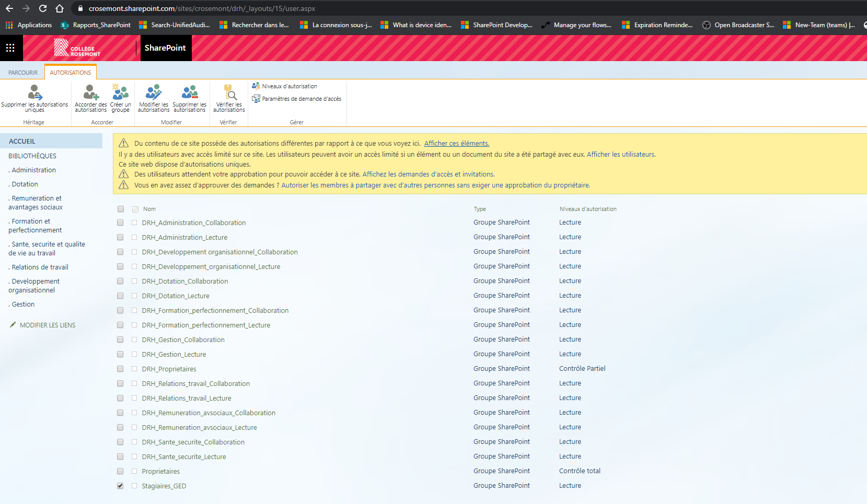Open Niveaux d'autorisation settings
Screen dimensions: 867x504
coord(289,86)
